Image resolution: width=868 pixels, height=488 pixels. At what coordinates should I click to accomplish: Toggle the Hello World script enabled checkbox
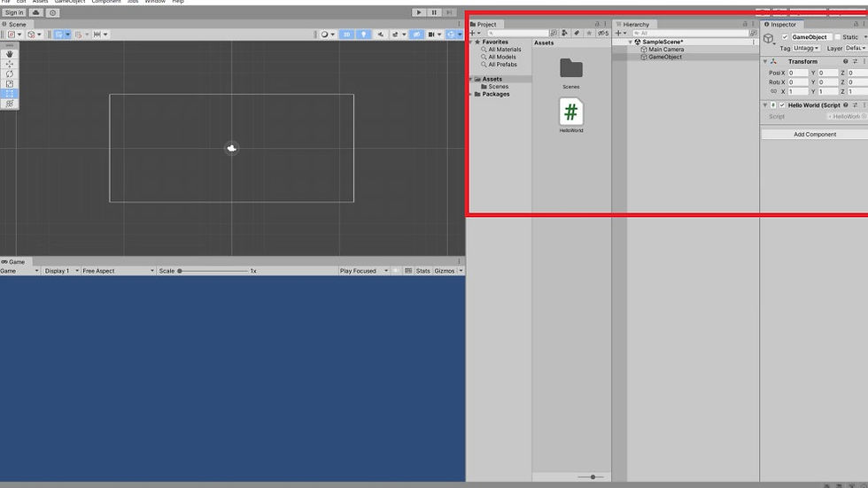coord(781,105)
